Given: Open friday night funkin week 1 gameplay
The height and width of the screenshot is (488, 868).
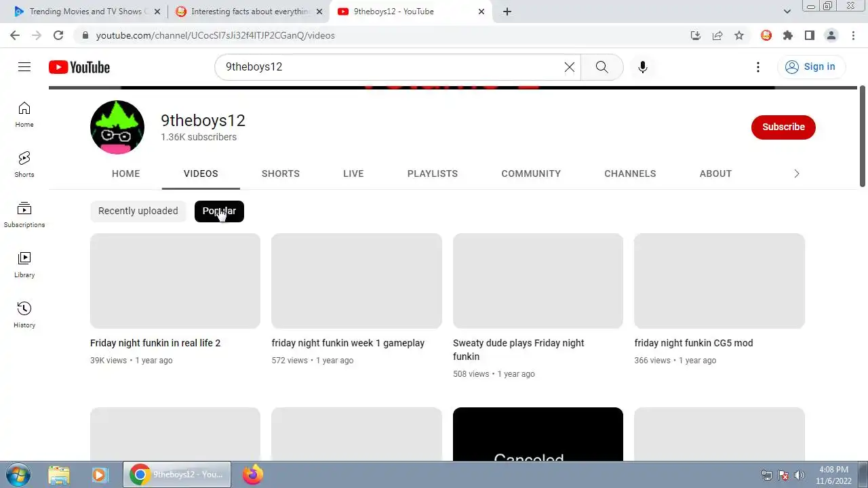Looking at the screenshot, I should [348, 343].
